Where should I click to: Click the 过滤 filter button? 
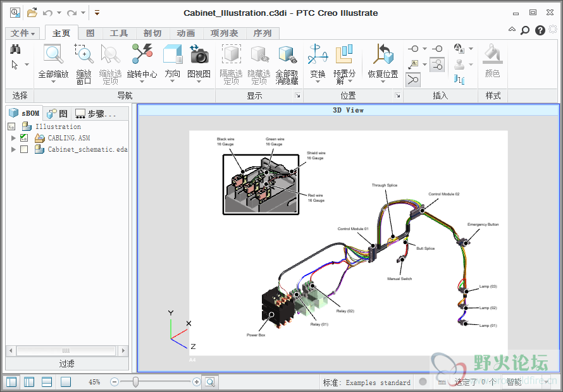point(67,364)
